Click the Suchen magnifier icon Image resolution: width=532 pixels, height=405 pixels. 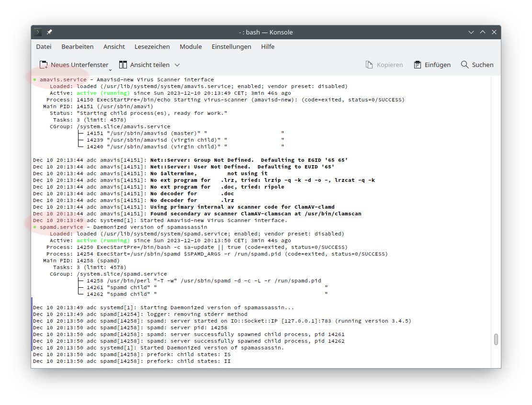click(464, 65)
